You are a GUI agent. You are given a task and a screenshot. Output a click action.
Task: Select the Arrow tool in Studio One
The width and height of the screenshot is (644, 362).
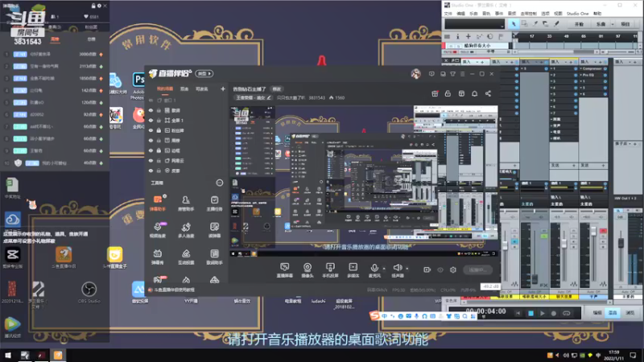[514, 24]
